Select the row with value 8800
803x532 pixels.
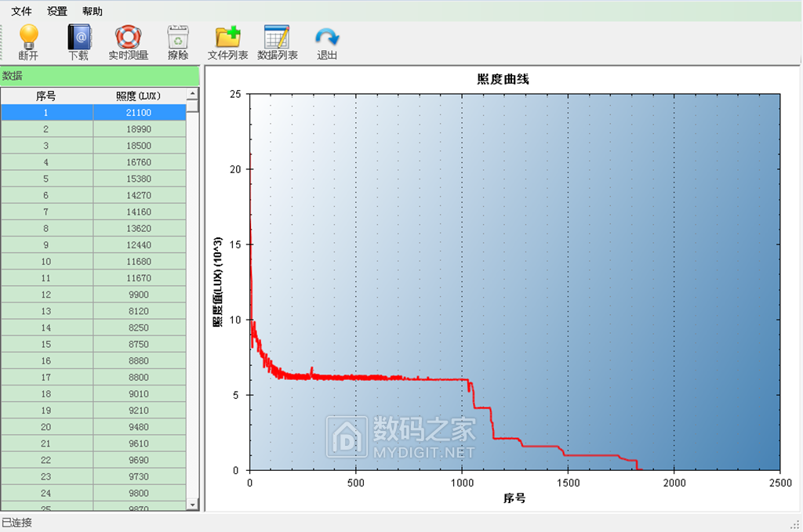tap(93, 377)
